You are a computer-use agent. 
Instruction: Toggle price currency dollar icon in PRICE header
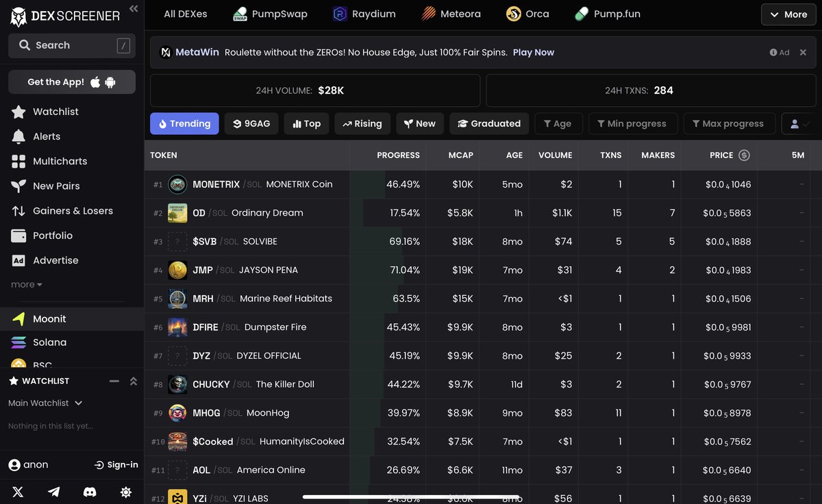click(x=744, y=155)
